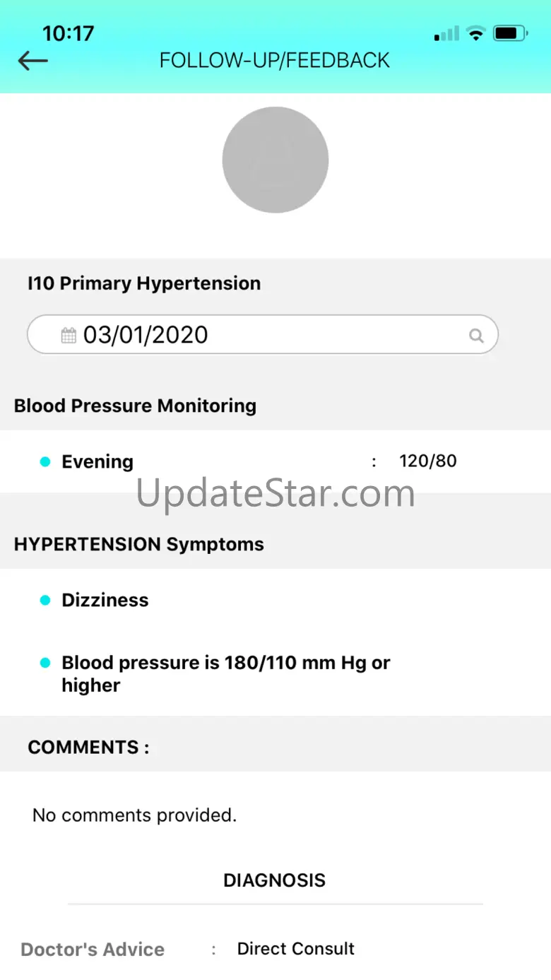Tap the back arrow icon
The width and height of the screenshot is (551, 980).
[32, 61]
